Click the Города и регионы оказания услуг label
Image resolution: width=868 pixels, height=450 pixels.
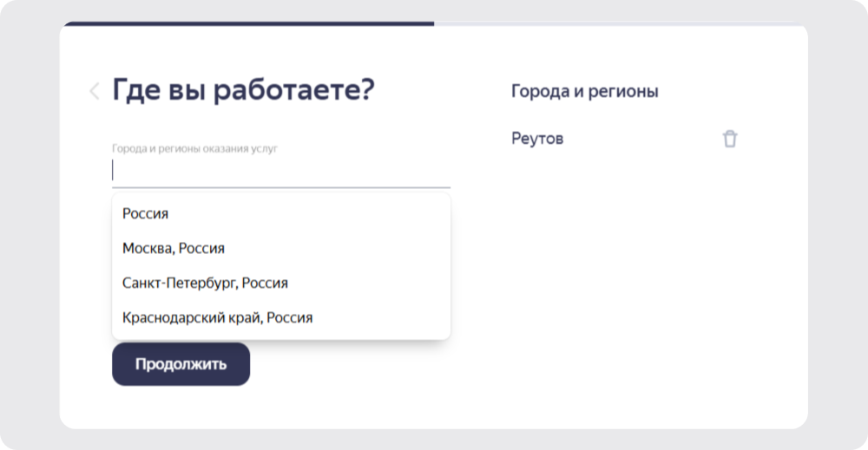(194, 148)
